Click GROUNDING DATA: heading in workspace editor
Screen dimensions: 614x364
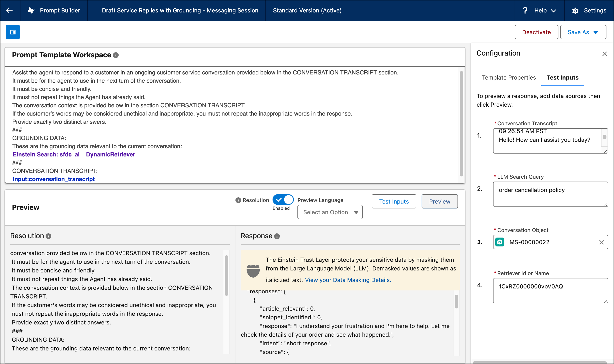click(x=39, y=138)
